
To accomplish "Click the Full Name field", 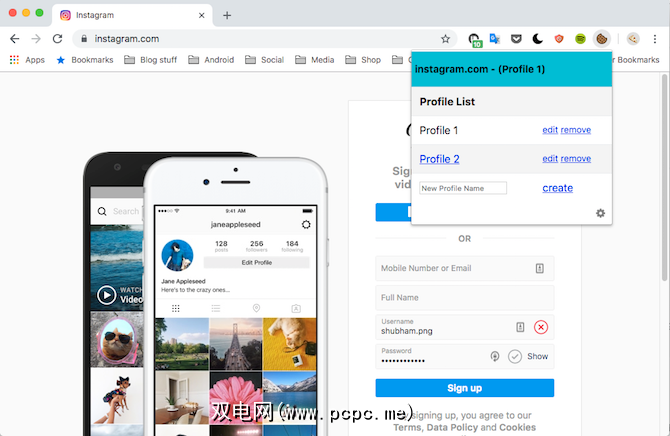I will pyautogui.click(x=464, y=298).
